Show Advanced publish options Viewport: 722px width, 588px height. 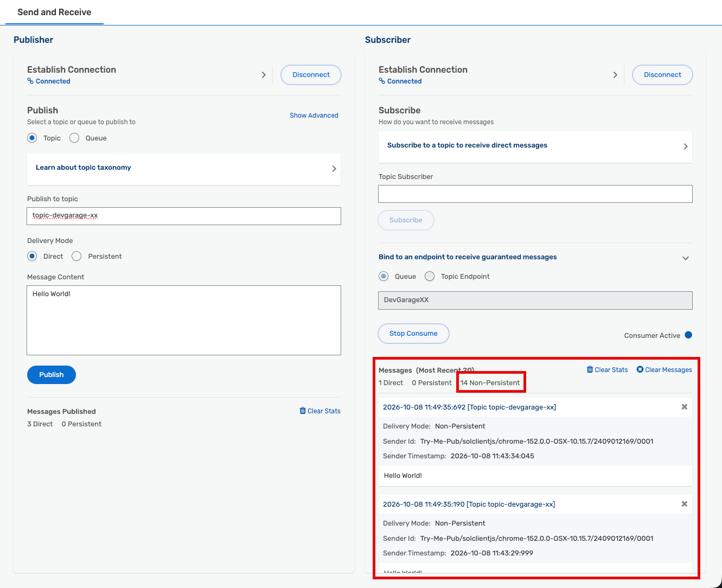314,116
